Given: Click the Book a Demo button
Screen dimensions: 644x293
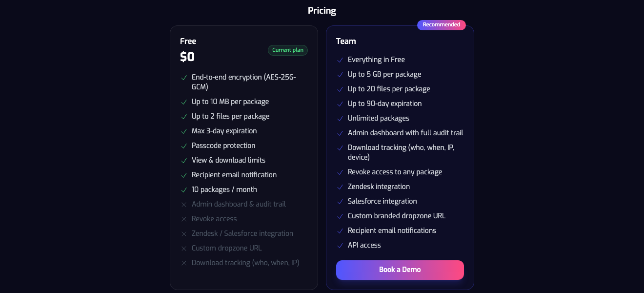Looking at the screenshot, I should pyautogui.click(x=400, y=270).
